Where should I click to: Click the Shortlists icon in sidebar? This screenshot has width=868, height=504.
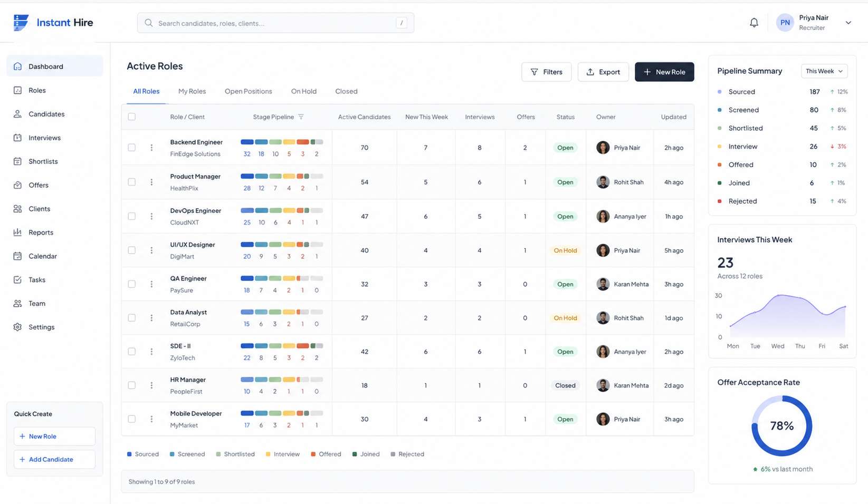point(17,161)
